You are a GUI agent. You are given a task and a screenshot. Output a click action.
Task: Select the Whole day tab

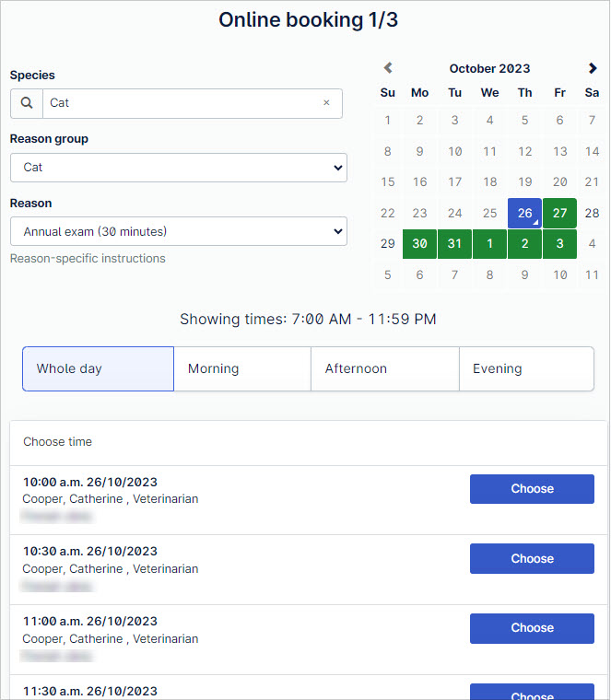point(99,368)
